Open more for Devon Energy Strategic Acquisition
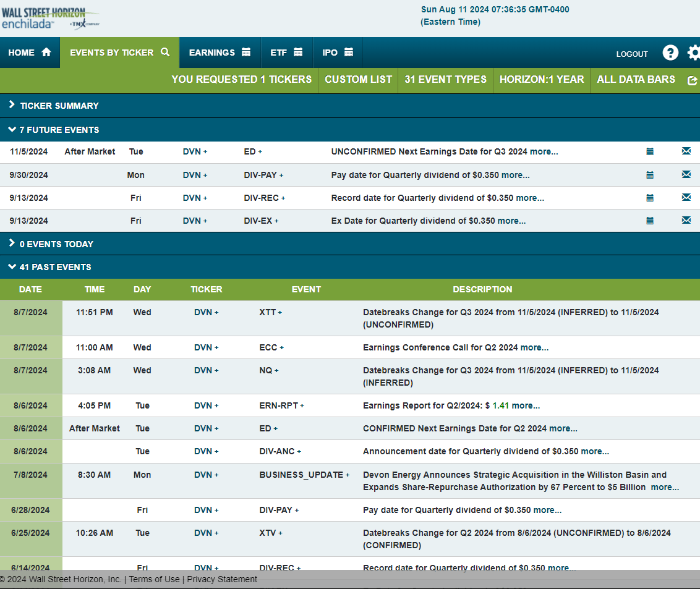The height and width of the screenshot is (589, 700). coord(665,487)
